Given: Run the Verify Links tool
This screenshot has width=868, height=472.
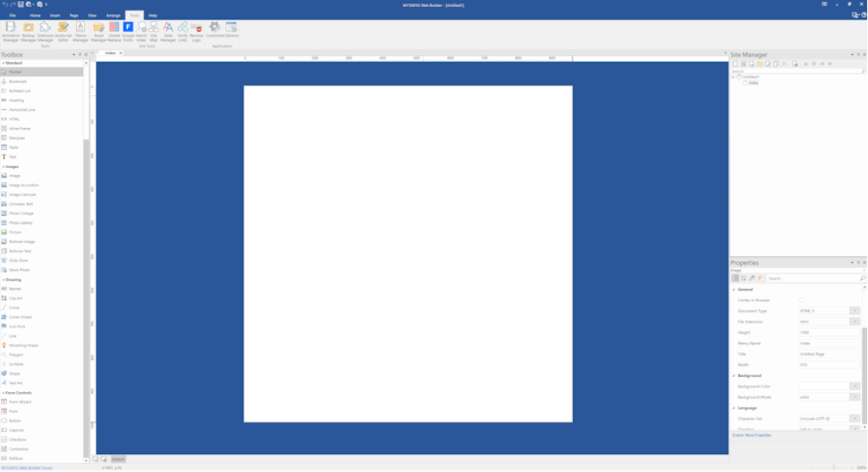Looking at the screenshot, I should [183, 31].
